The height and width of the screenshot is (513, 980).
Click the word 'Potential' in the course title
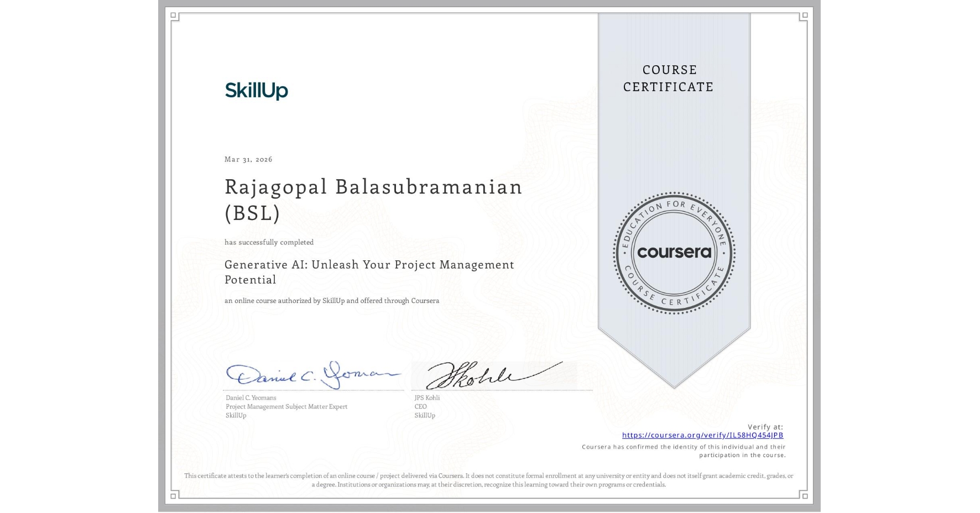pyautogui.click(x=250, y=280)
